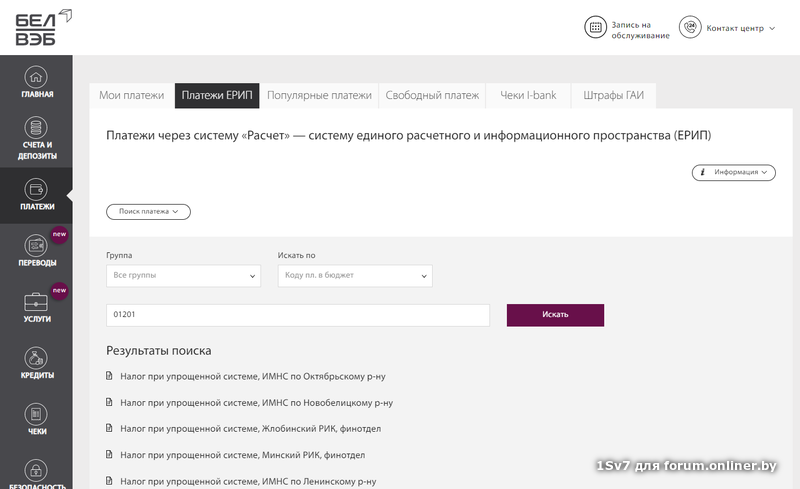Click document icon beside Жлобинский РИК result
The width and height of the screenshot is (800, 489).
tap(109, 428)
